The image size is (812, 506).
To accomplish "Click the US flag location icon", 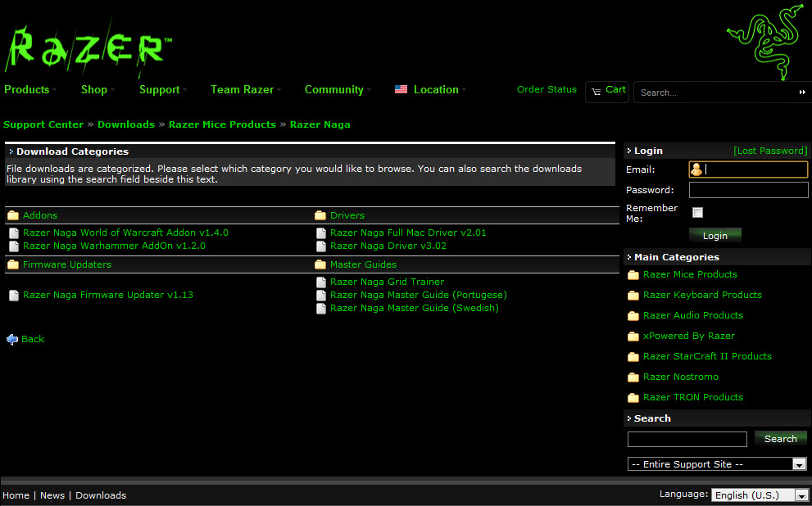I will tap(401, 89).
